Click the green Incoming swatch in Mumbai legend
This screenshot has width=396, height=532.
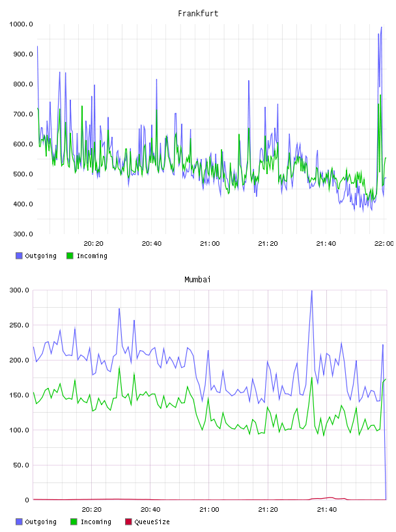click(x=74, y=522)
